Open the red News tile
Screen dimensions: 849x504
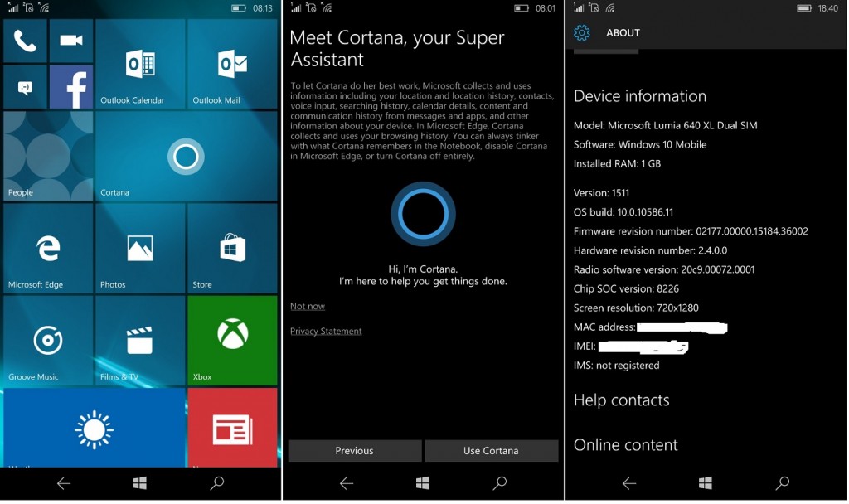coord(232,427)
